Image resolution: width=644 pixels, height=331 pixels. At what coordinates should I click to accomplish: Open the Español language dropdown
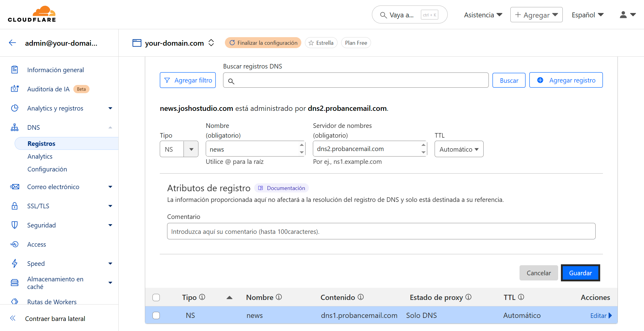587,15
